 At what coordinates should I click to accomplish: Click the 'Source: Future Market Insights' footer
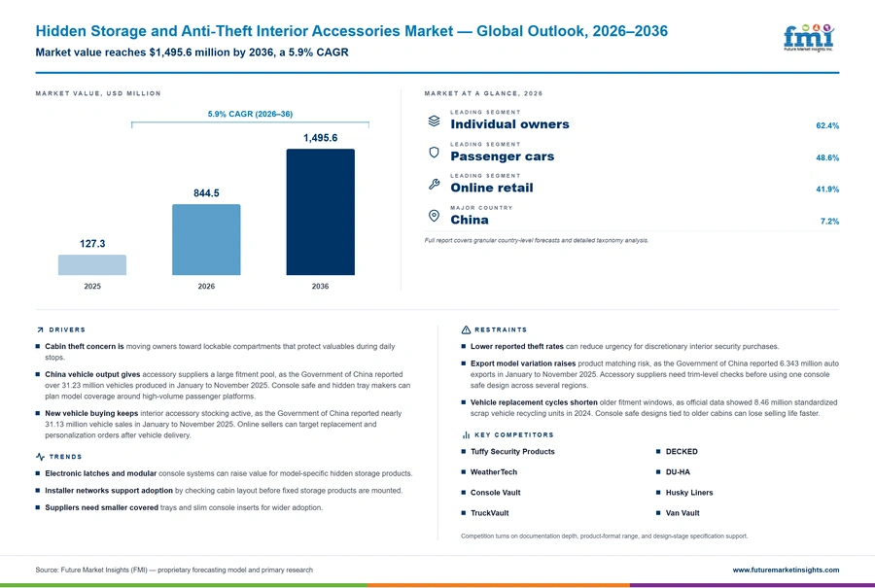(174, 570)
